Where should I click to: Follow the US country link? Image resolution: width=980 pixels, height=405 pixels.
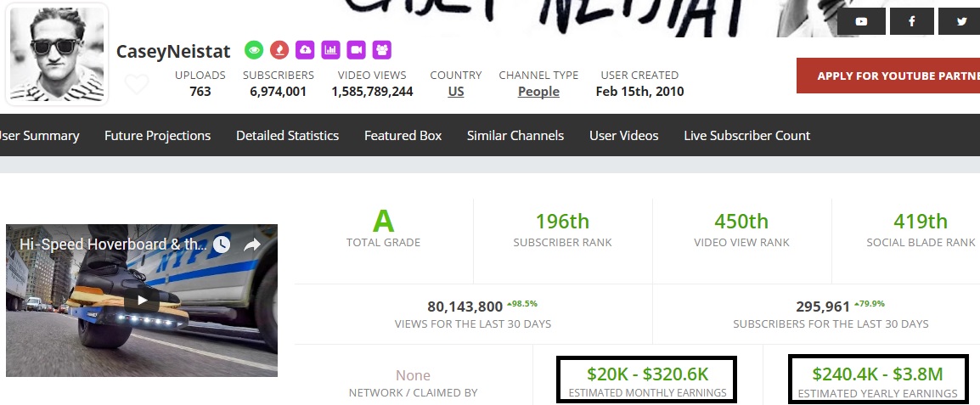[456, 92]
